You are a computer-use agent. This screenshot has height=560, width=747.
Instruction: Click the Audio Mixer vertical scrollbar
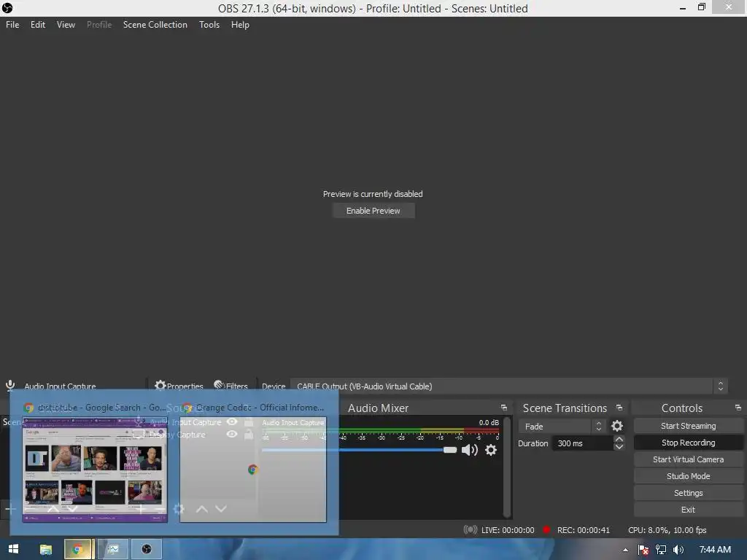tap(507, 467)
